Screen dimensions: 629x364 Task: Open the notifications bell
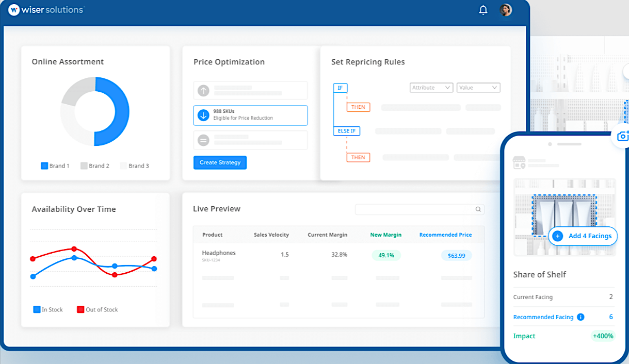pos(483,10)
